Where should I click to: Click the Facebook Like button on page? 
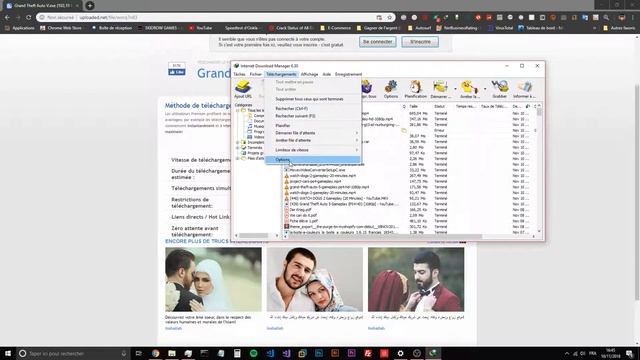(177, 72)
